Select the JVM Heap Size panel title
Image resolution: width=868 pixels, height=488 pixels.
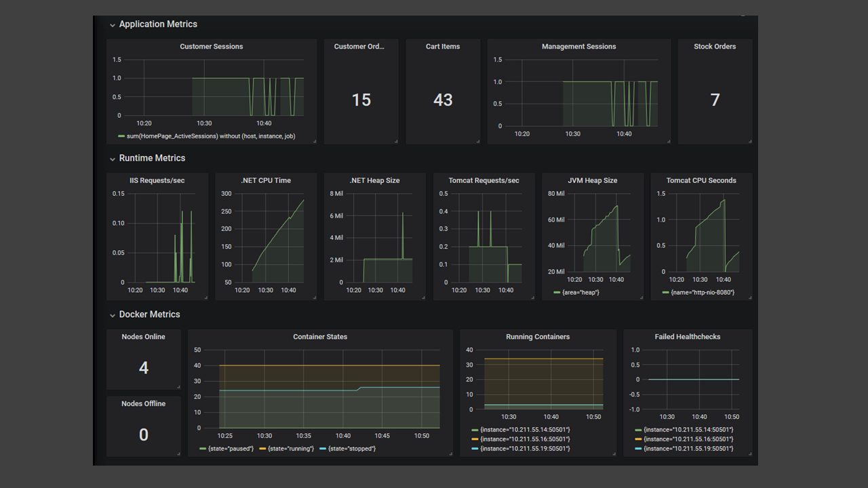tap(593, 181)
